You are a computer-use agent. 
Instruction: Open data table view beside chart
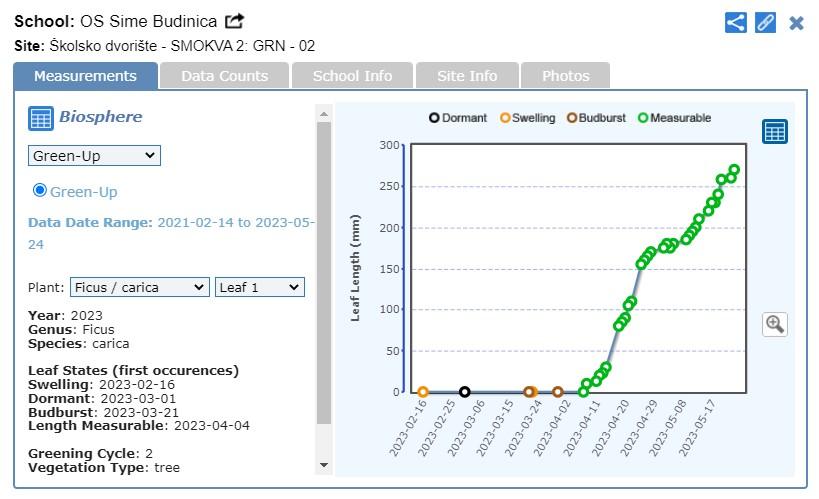tap(774, 131)
